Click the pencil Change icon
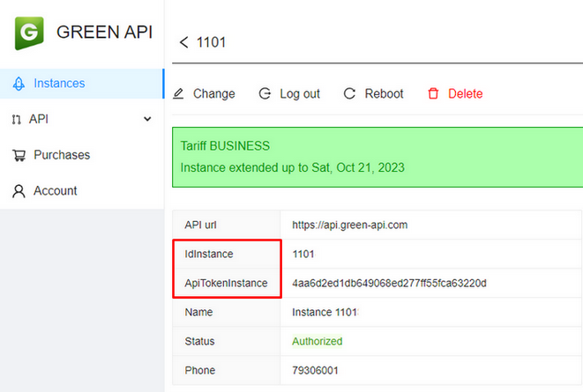This screenshot has height=392, width=583. 178,93
